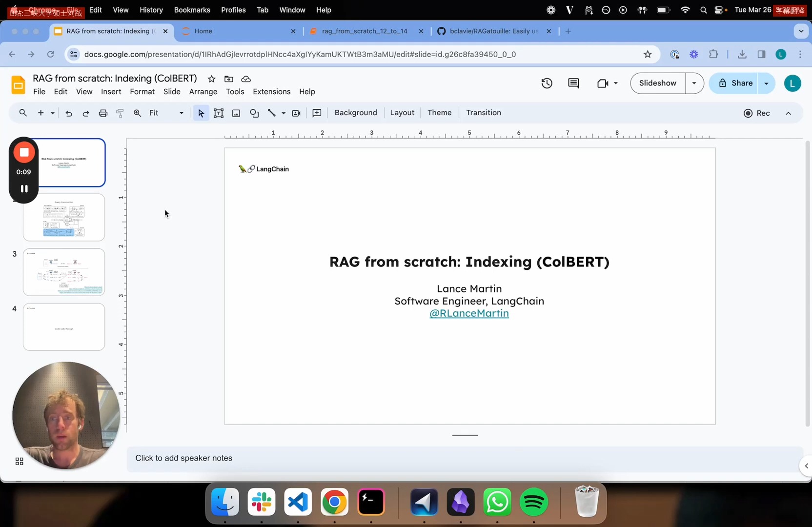Select slide 3 thumbnail

(63, 272)
